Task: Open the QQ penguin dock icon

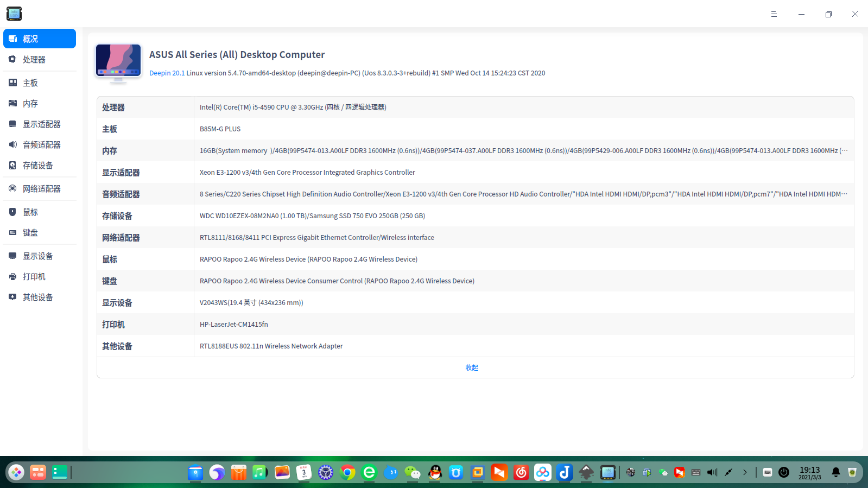Action: [434, 472]
